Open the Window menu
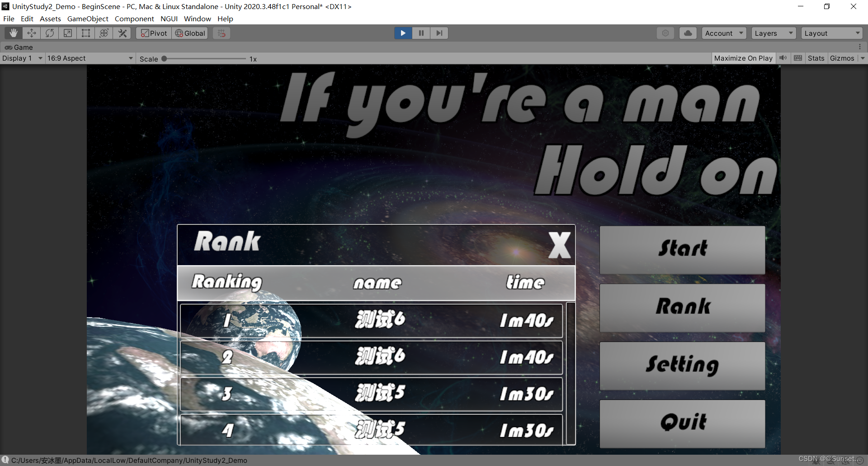 (x=198, y=19)
